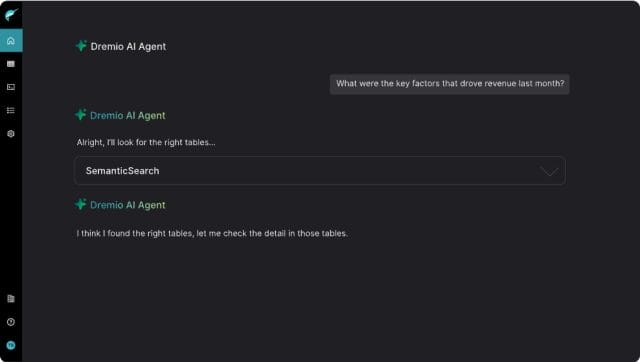Open the SQL Runner terminal icon

point(11,87)
